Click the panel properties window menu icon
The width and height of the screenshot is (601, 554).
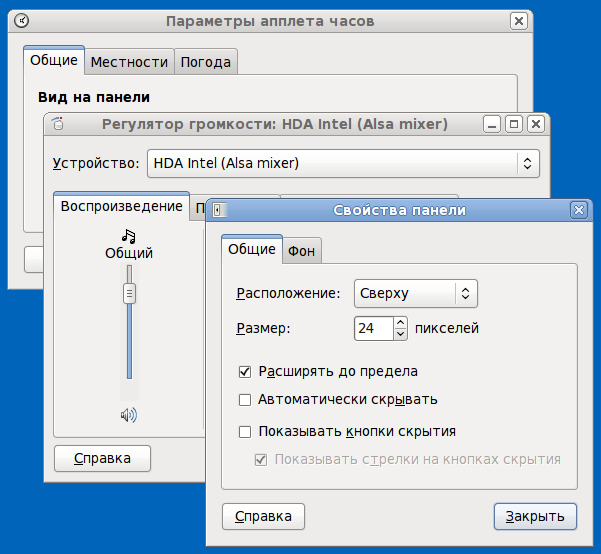click(x=220, y=210)
